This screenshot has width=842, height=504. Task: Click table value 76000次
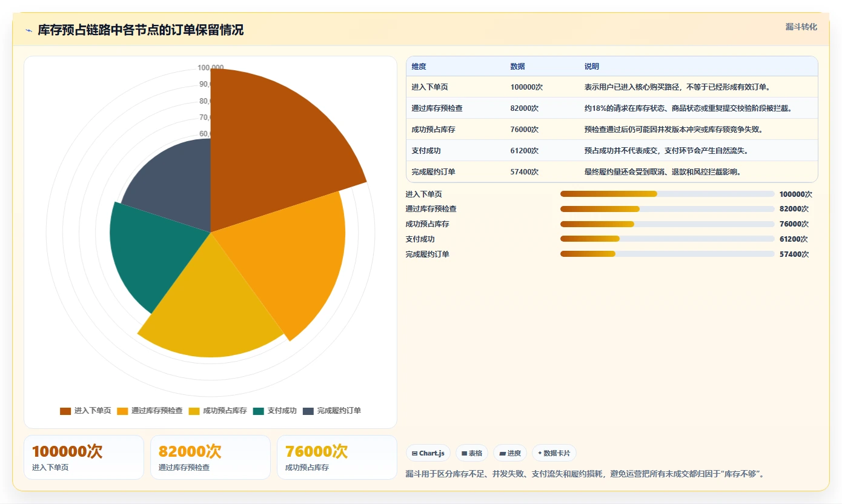(525, 130)
